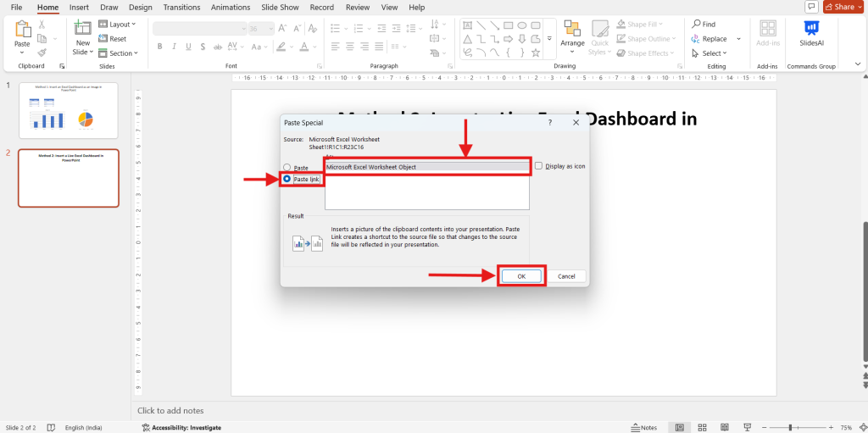This screenshot has height=433, width=868.
Task: Open the Section dropdown
Action: coord(118,53)
